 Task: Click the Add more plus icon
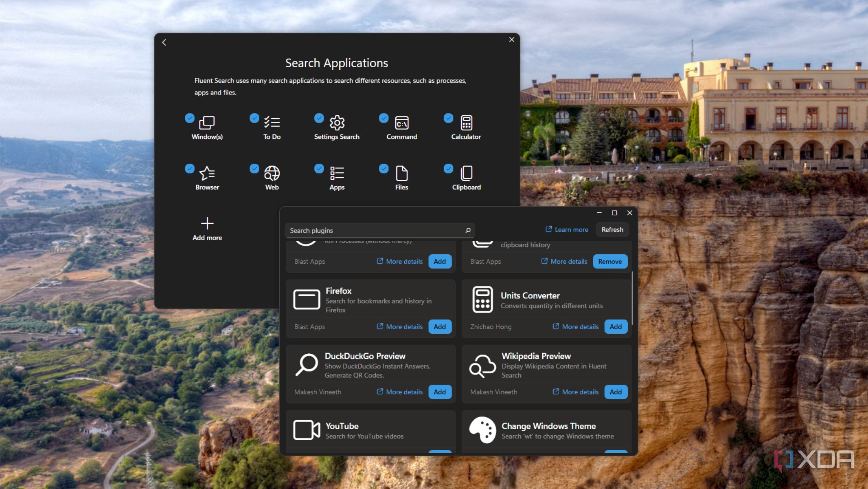[x=207, y=223]
